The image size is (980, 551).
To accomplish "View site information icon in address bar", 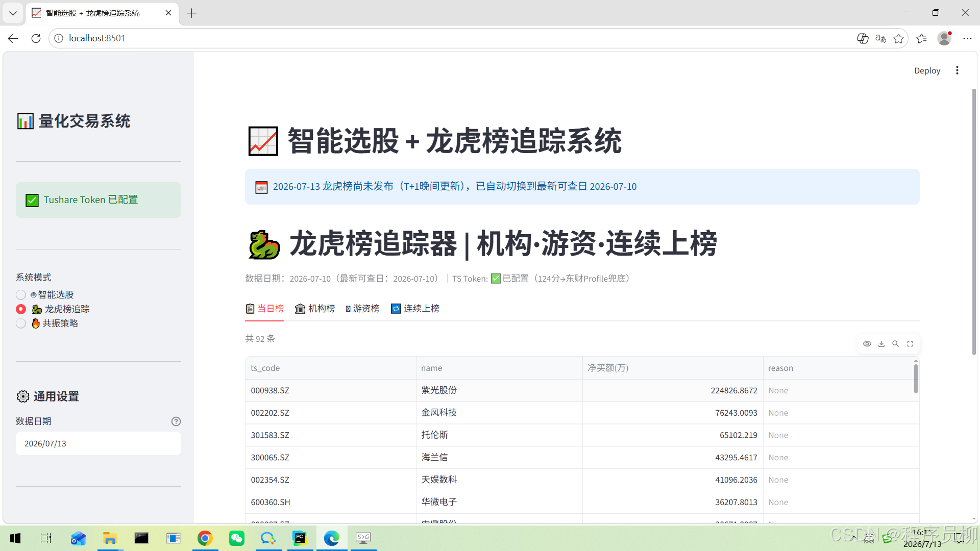I will coord(59,38).
